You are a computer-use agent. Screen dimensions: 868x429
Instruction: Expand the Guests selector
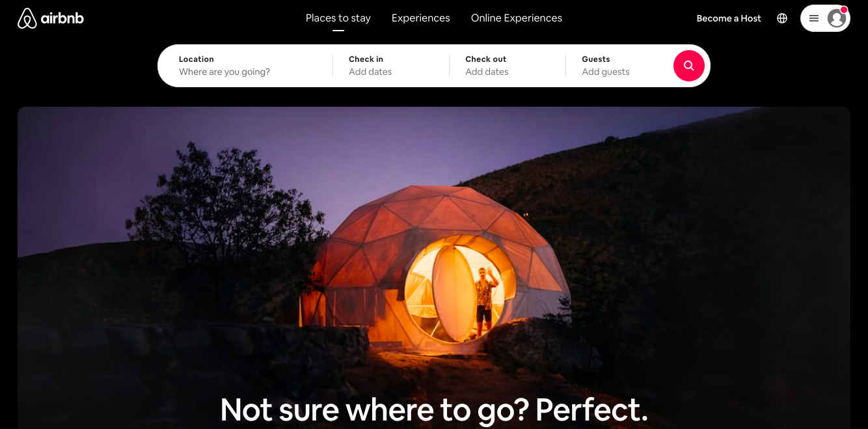(x=619, y=66)
